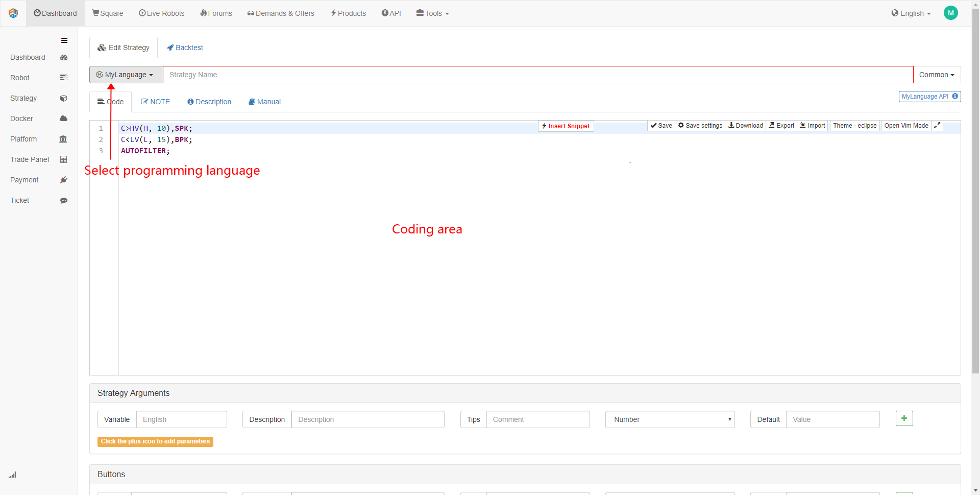Click the Ticket chat bubble icon

click(x=64, y=200)
